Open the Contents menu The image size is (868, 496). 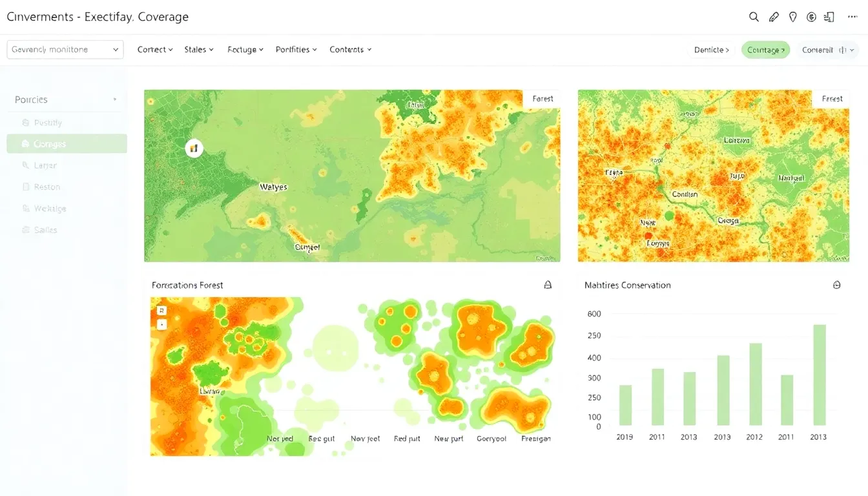click(x=350, y=49)
